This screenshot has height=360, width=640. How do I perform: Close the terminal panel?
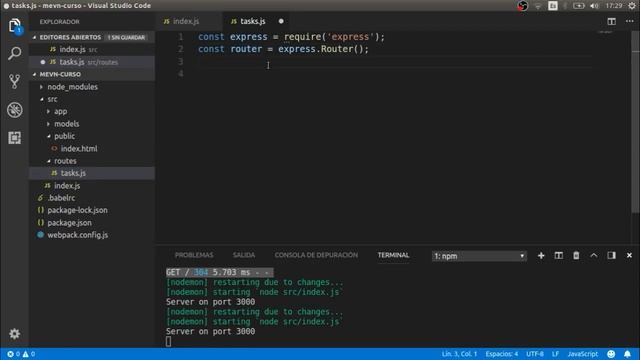click(x=629, y=256)
